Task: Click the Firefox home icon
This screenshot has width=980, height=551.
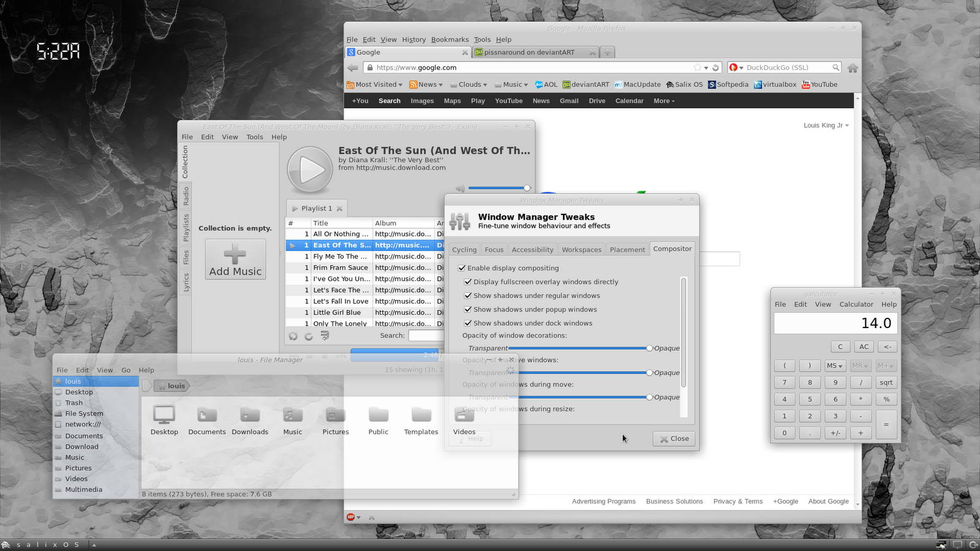Action: (x=853, y=68)
